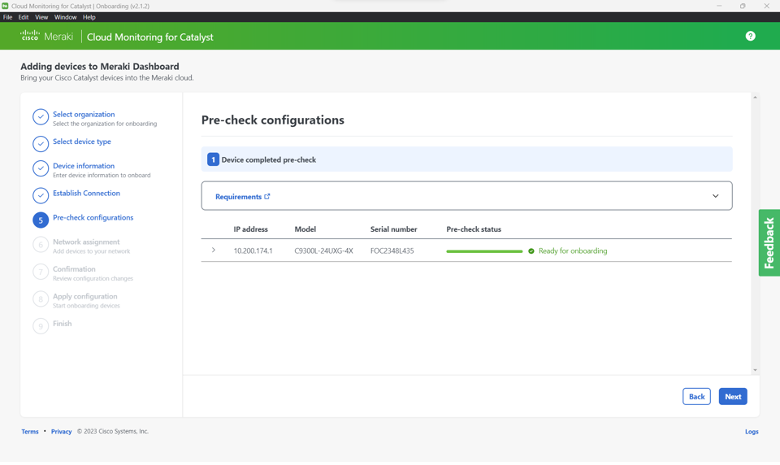Click the Back button
This screenshot has width=780, height=465.
(696, 396)
